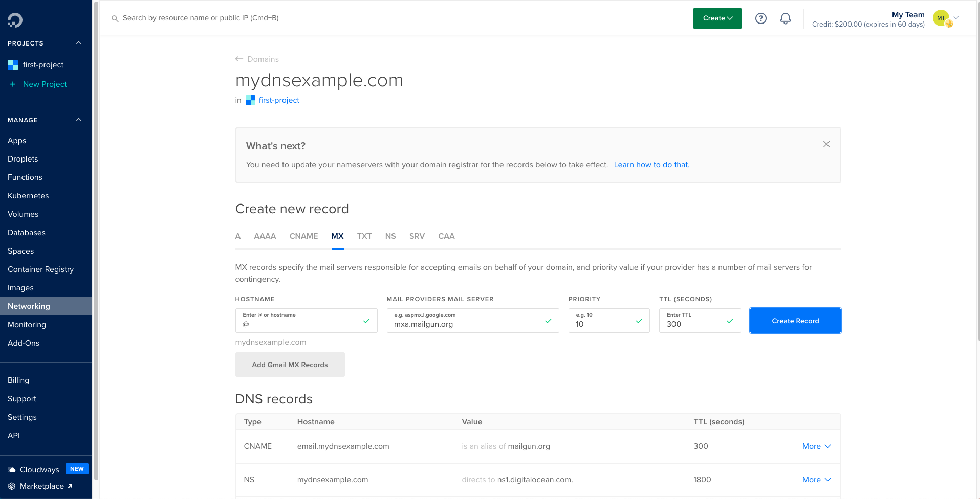980x499 pixels.
Task: Click the Cloudways cloud icon
Action: tap(12, 470)
